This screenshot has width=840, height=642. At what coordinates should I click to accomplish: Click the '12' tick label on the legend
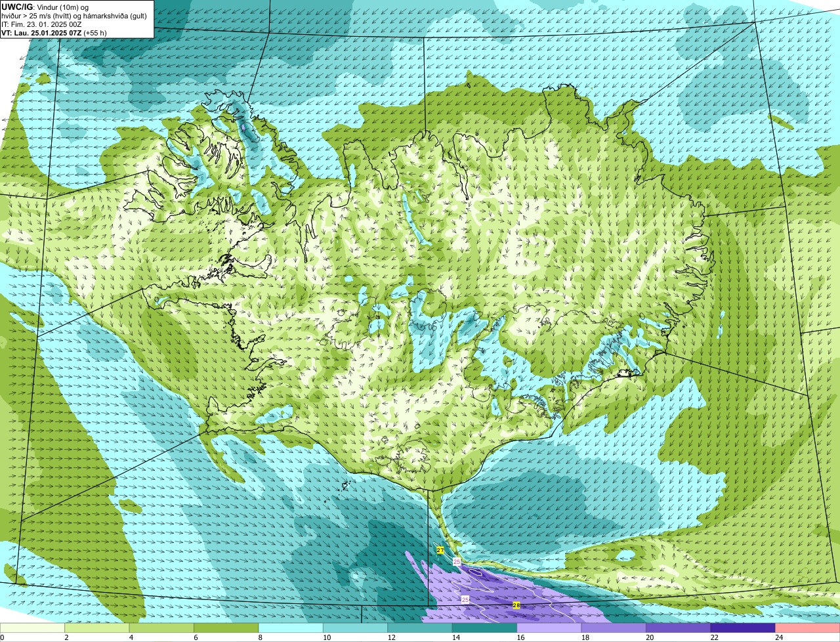[391, 637]
